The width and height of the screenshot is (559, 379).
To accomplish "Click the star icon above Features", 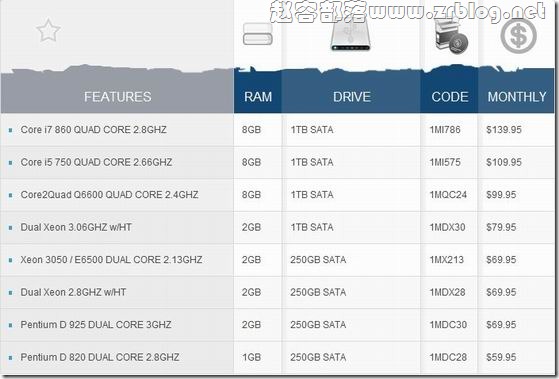I will tap(48, 31).
